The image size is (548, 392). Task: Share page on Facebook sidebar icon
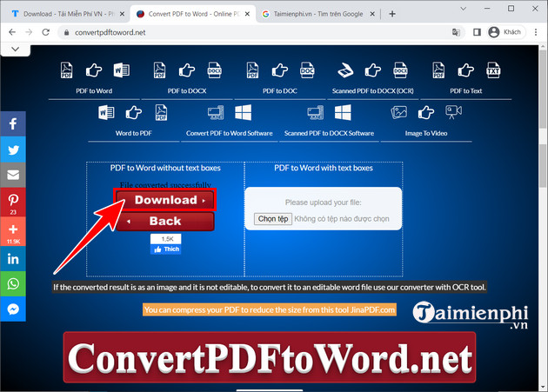coord(13,123)
